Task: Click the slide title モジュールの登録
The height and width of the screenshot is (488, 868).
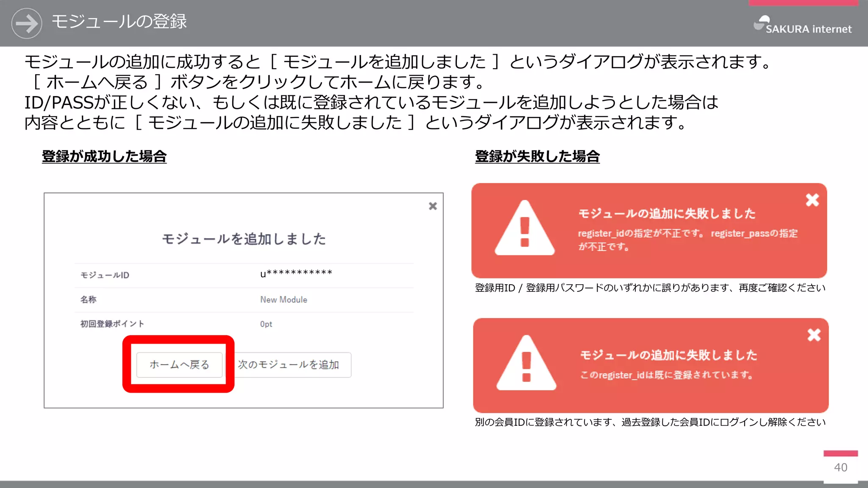Action: (x=119, y=21)
